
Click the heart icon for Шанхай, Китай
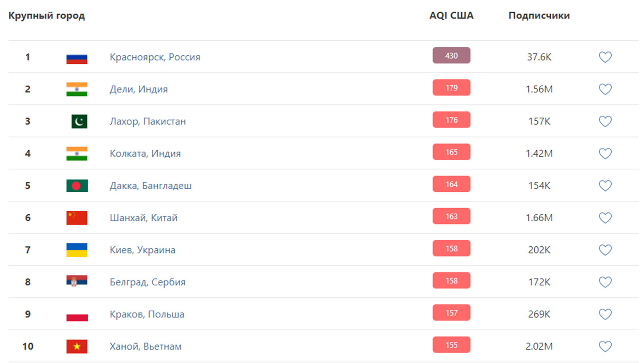click(605, 218)
